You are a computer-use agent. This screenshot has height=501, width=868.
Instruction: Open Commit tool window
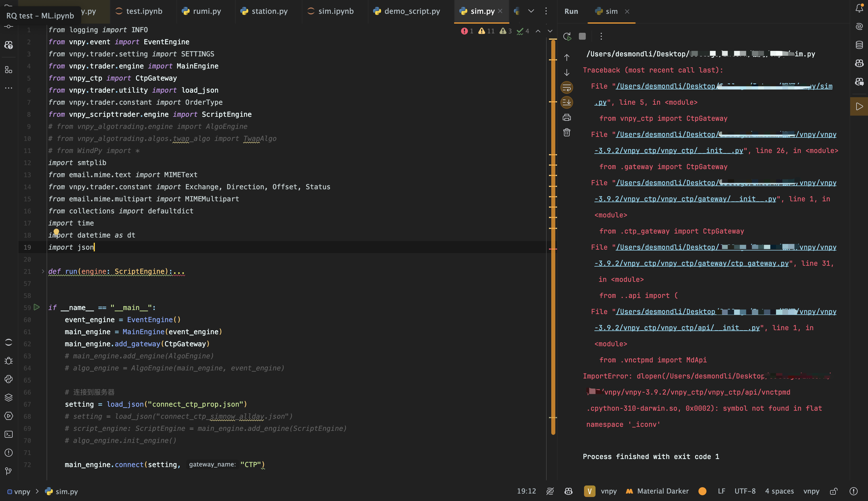pos(9,26)
